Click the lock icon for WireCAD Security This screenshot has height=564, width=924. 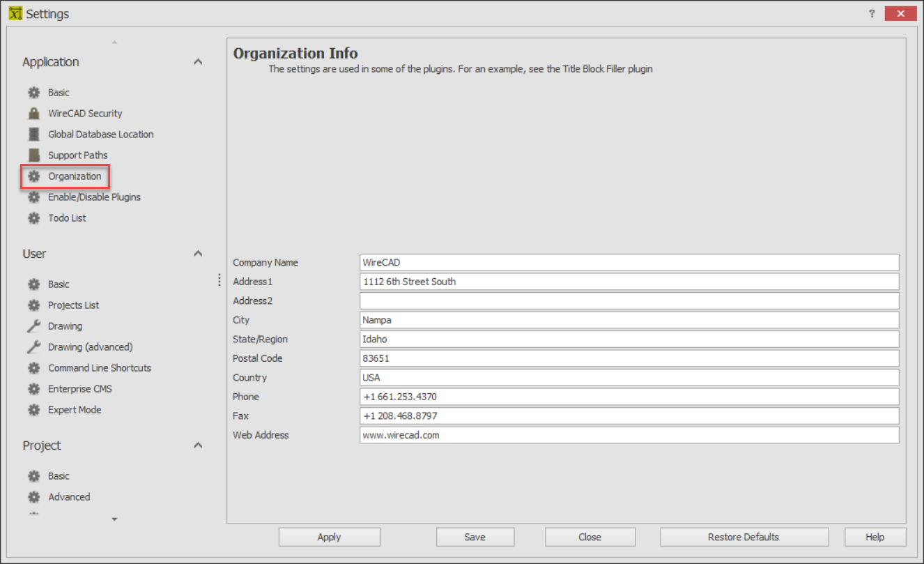(x=33, y=114)
